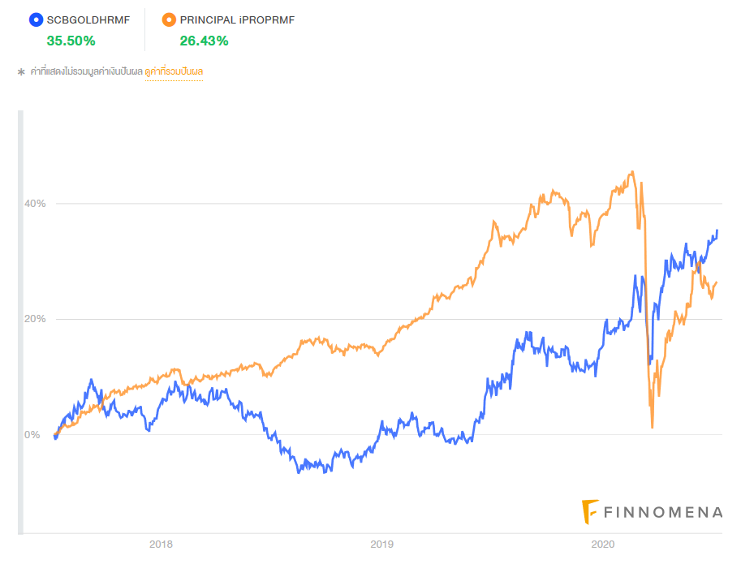The image size is (740, 564).
Task: Click the 26.43% return value
Action: [x=204, y=41]
